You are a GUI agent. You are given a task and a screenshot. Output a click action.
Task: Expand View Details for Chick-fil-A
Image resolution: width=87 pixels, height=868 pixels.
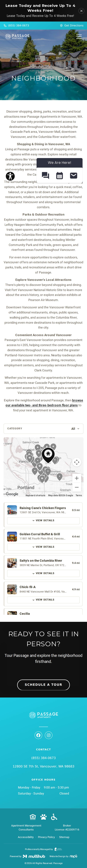(43, 600)
